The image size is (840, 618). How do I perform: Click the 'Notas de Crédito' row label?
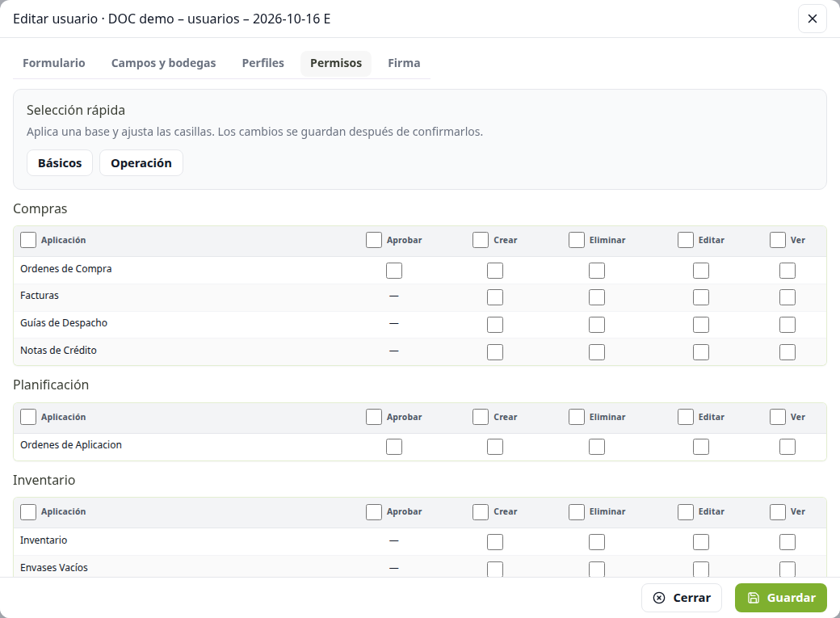pos(58,351)
